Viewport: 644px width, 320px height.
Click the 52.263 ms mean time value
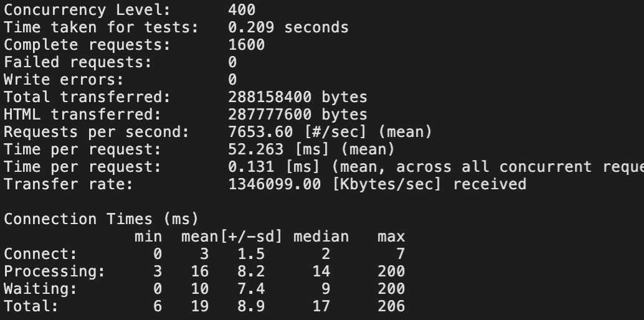256,149
